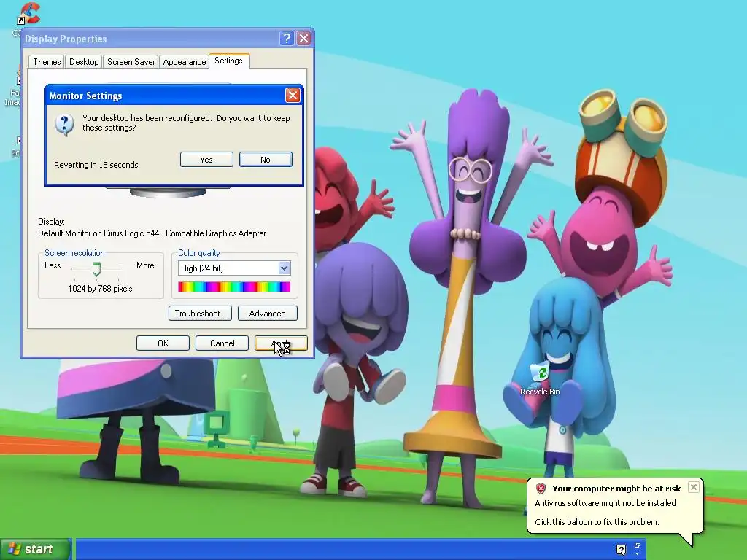Click the help tray icon in taskbar
Image resolution: width=747 pixels, height=560 pixels.
[x=621, y=550]
